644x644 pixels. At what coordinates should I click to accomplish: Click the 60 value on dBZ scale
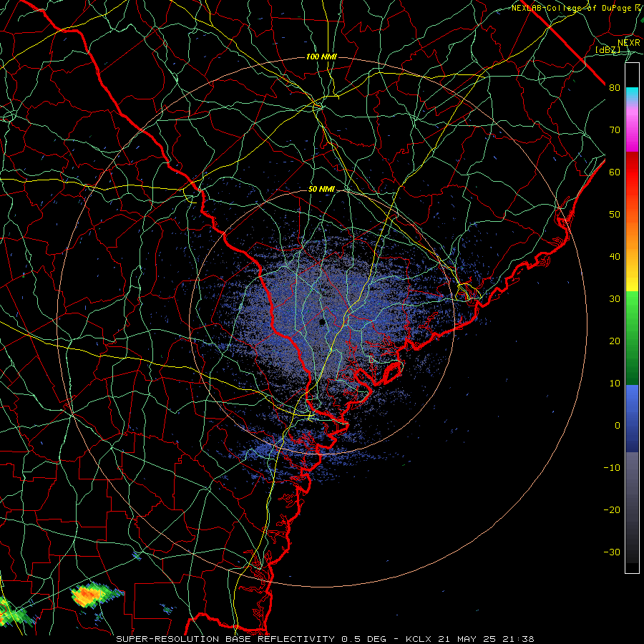[x=615, y=172]
